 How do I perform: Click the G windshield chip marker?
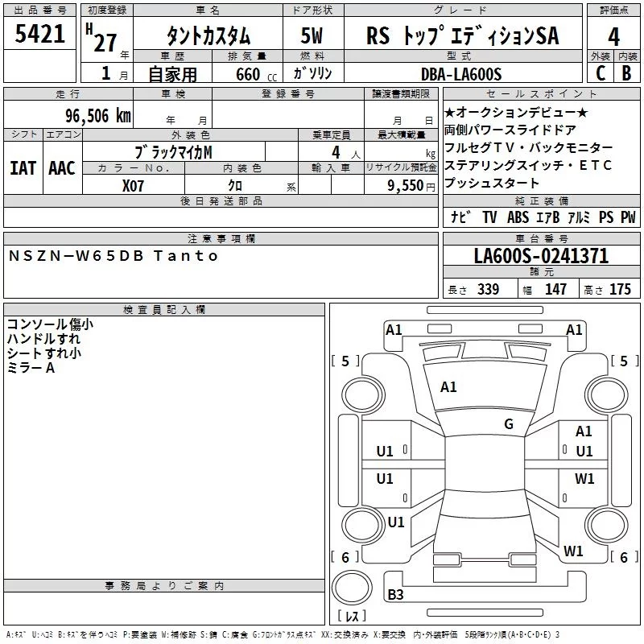click(509, 424)
